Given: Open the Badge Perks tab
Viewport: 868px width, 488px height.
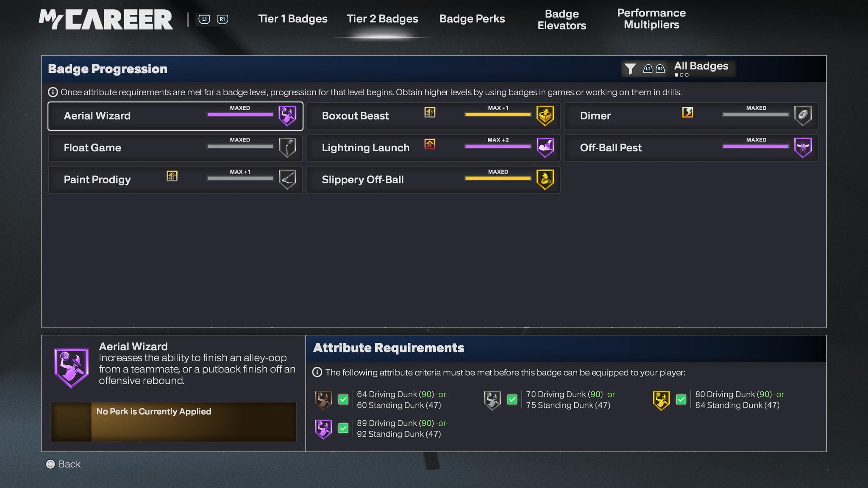Looking at the screenshot, I should coord(472,19).
